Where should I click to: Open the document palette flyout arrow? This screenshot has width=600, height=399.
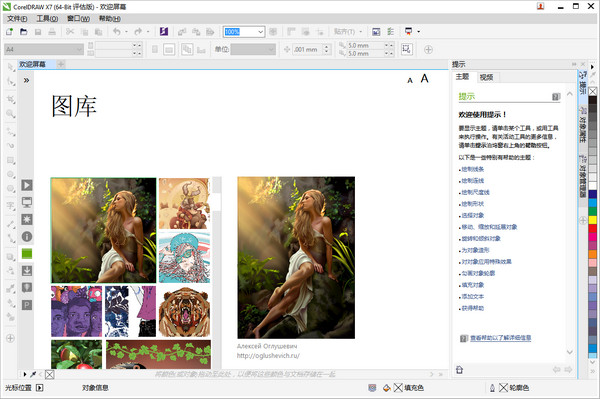25,374
